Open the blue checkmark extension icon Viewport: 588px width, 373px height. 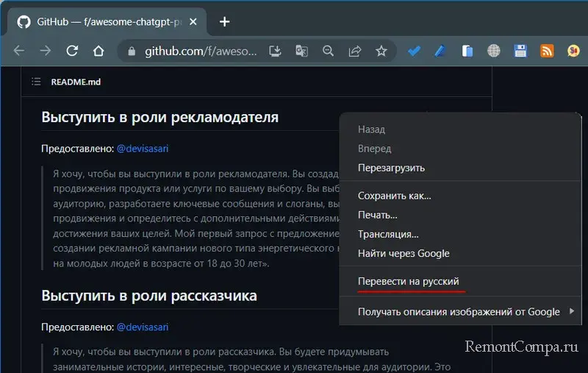414,51
